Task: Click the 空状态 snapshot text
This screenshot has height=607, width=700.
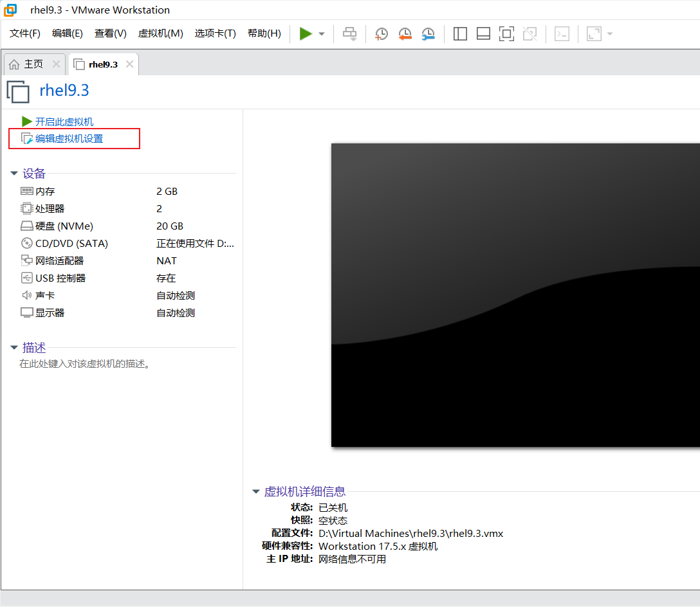Action: click(333, 520)
